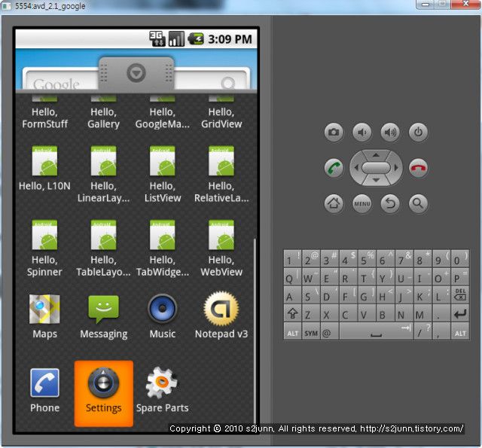Image resolution: width=482 pixels, height=448 pixels.
Task: Open the Settings app
Action: pyautogui.click(x=104, y=394)
